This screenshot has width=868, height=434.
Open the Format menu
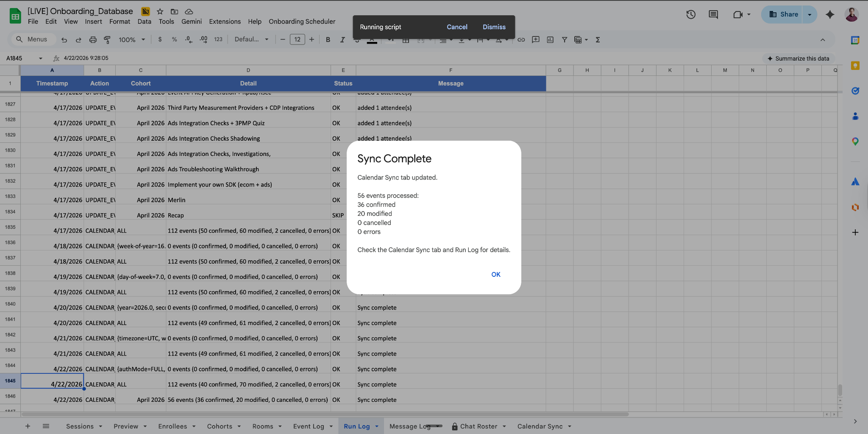coord(120,22)
